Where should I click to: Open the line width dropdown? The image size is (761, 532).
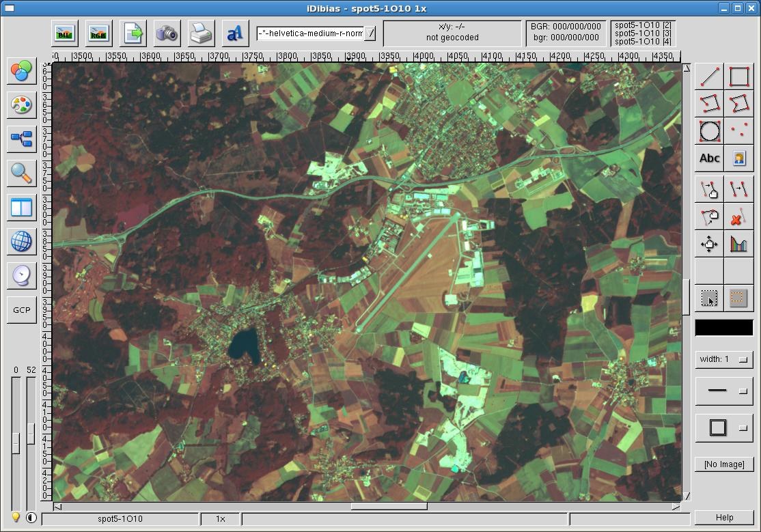click(743, 359)
